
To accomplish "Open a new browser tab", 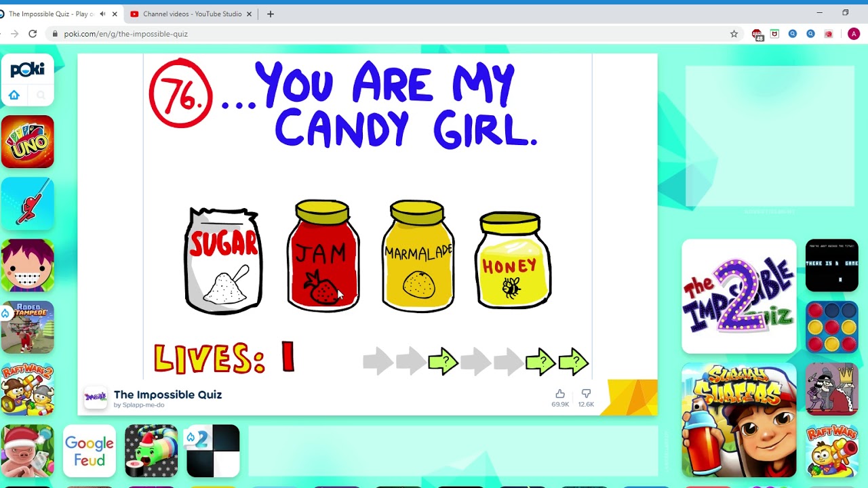I will click(271, 14).
